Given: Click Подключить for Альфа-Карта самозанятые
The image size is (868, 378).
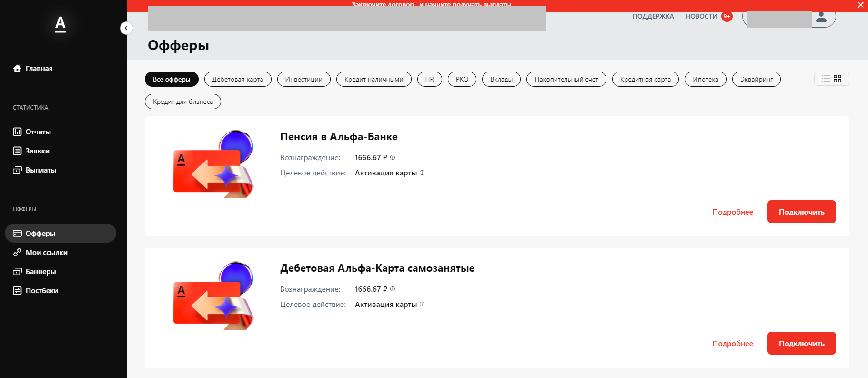Looking at the screenshot, I should 802,343.
